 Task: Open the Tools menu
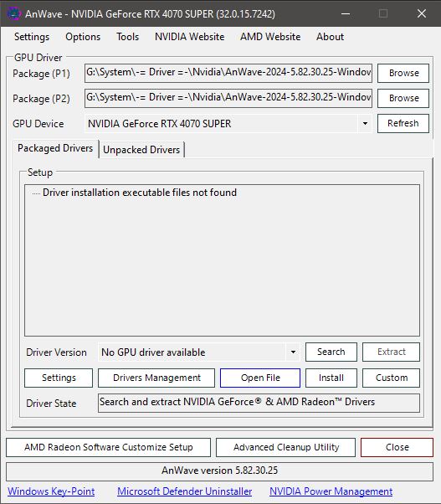coord(127,37)
